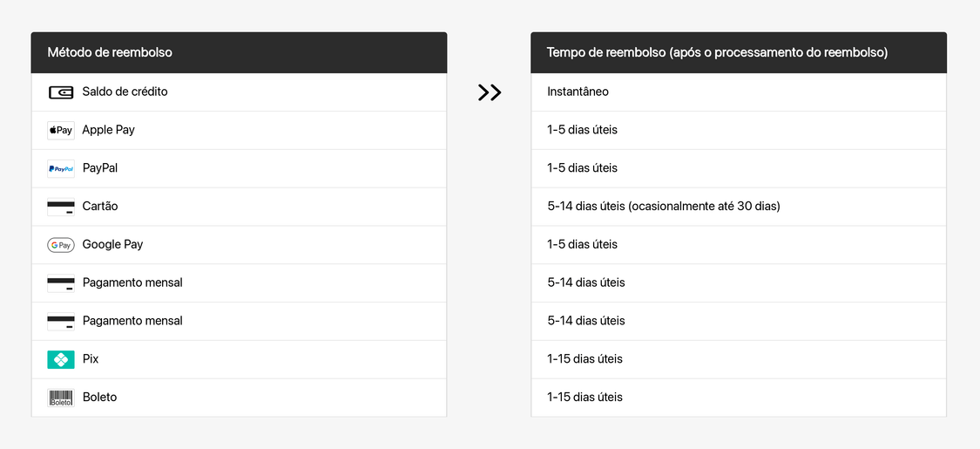Screen dimensions: 980x449
Task: Click the Boleto label text
Action: [99, 397]
